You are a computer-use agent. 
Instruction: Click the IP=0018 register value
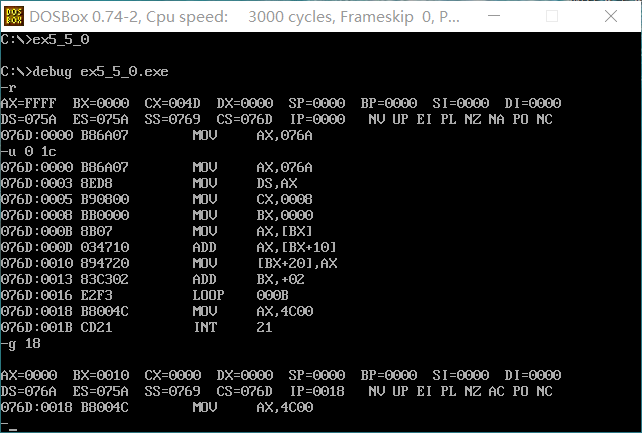318,391
